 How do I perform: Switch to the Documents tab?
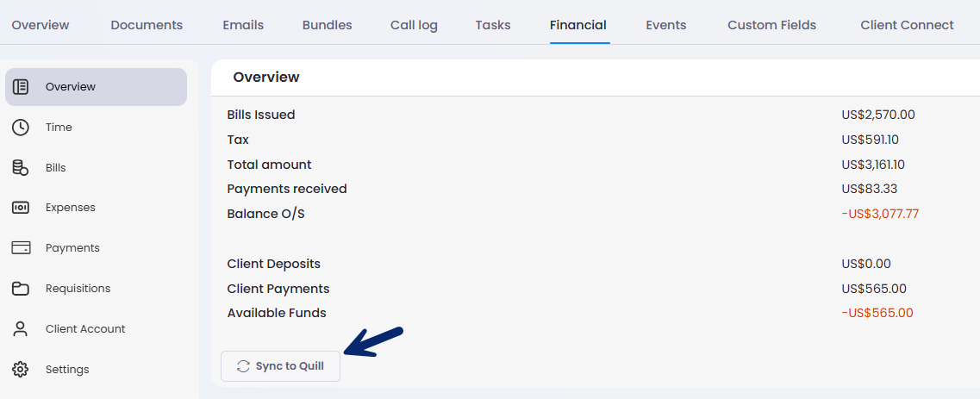pyautogui.click(x=147, y=26)
